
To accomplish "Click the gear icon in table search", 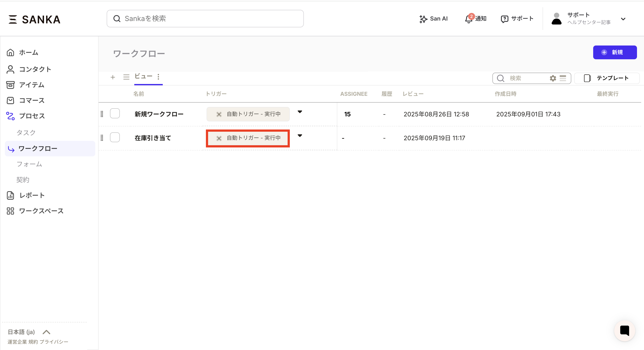I will point(553,78).
